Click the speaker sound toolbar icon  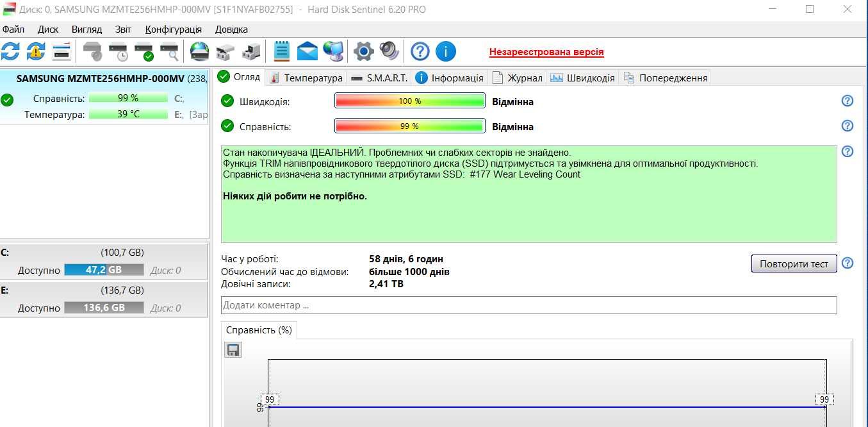click(x=389, y=51)
